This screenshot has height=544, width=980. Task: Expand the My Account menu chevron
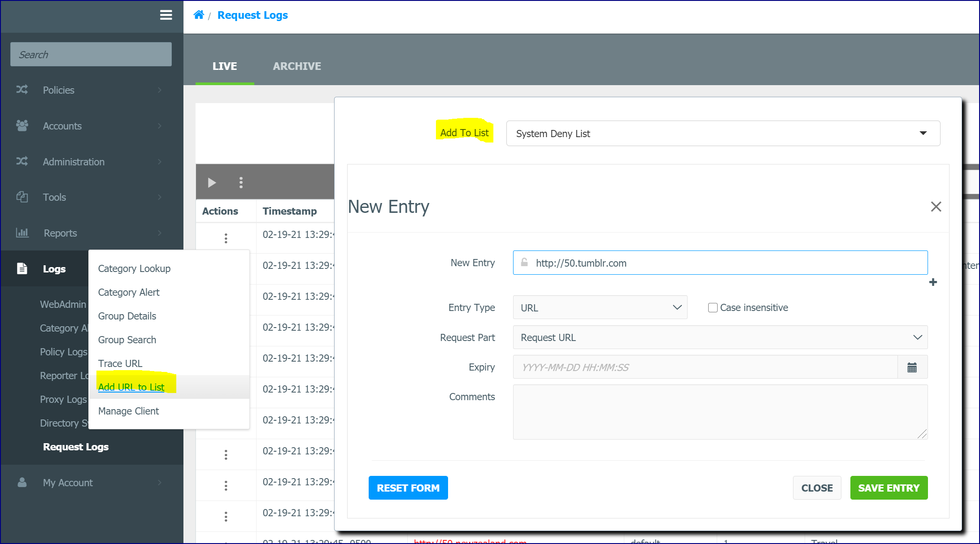click(160, 482)
